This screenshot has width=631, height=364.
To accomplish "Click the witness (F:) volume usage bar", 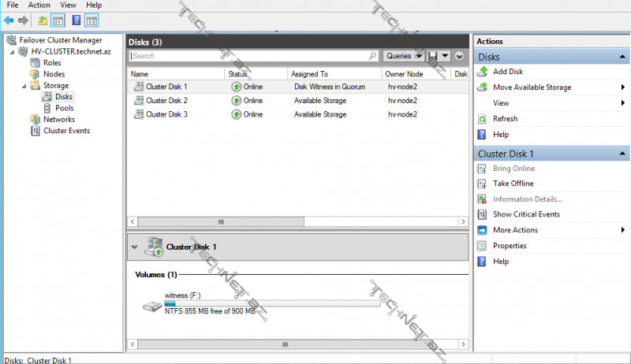I will pos(272,303).
